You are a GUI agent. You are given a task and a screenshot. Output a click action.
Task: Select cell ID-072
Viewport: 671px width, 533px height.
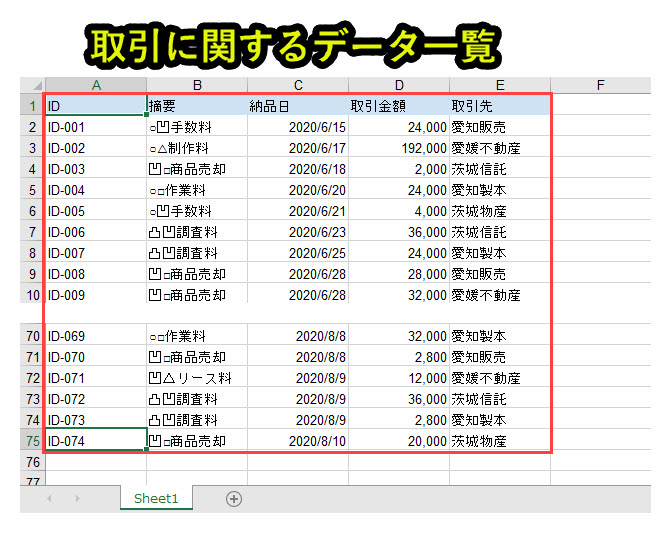96,398
